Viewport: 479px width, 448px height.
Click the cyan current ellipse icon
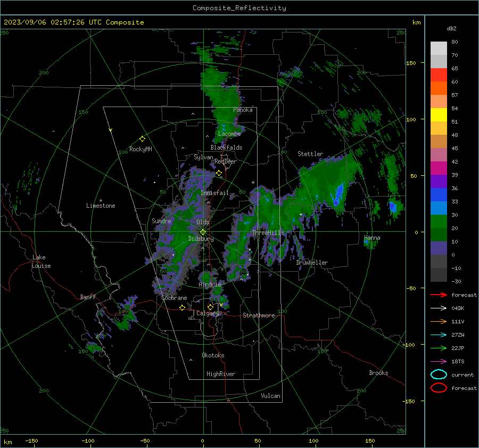pyautogui.click(x=439, y=374)
